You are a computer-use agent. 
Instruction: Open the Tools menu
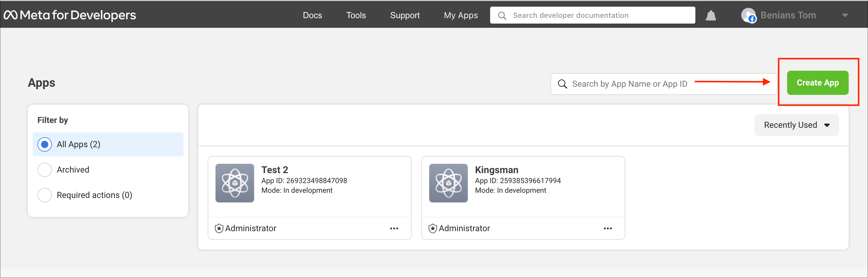tap(356, 15)
